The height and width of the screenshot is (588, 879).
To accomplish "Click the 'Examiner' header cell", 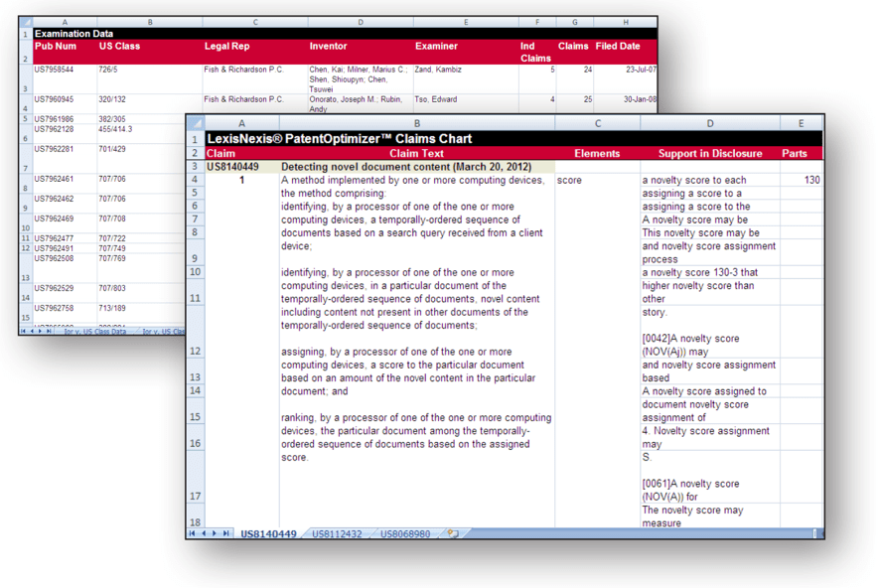I will click(466, 52).
